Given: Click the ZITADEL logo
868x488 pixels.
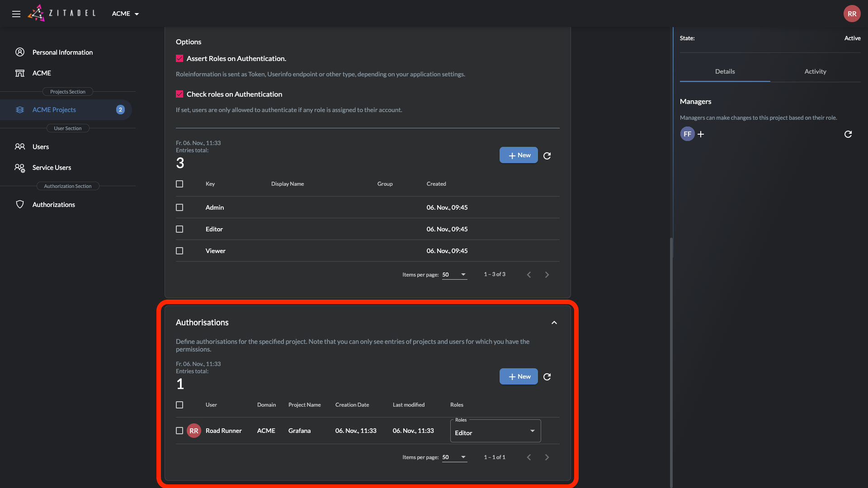Looking at the screenshot, I should pyautogui.click(x=62, y=13).
